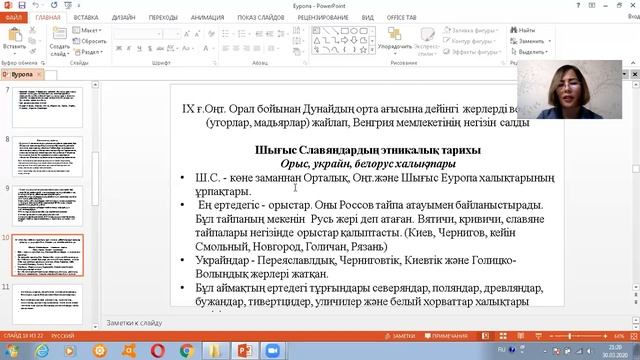The width and height of the screenshot is (640, 360).
Task: Toggle bold Ж formatting
Action: (x=118, y=49)
